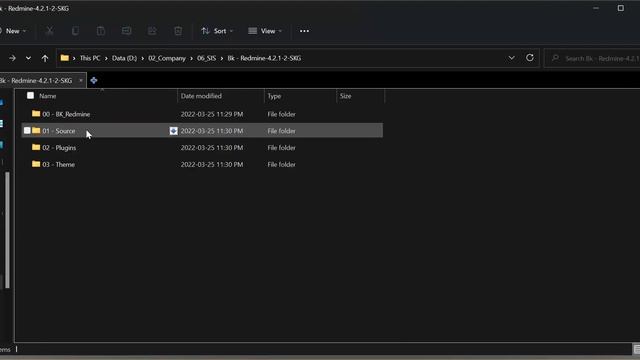This screenshot has width=640, height=360.
Task: Click the 01 - Source folder icon
Action: [36, 131]
